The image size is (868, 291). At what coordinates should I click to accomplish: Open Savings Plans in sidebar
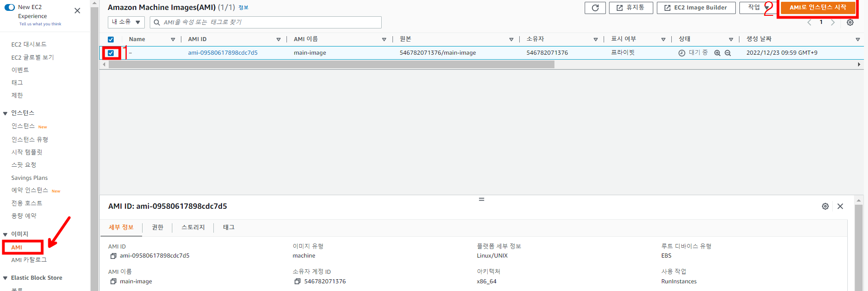coord(29,178)
